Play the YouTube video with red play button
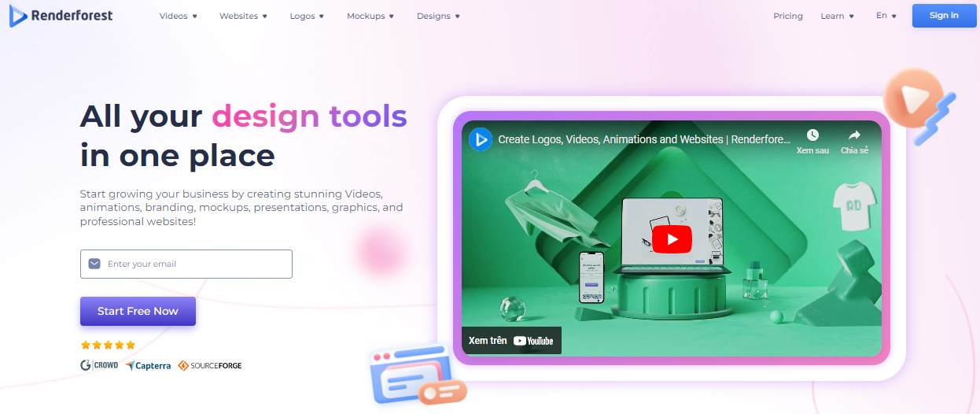Screen dimensions: 980x414 click(672, 239)
